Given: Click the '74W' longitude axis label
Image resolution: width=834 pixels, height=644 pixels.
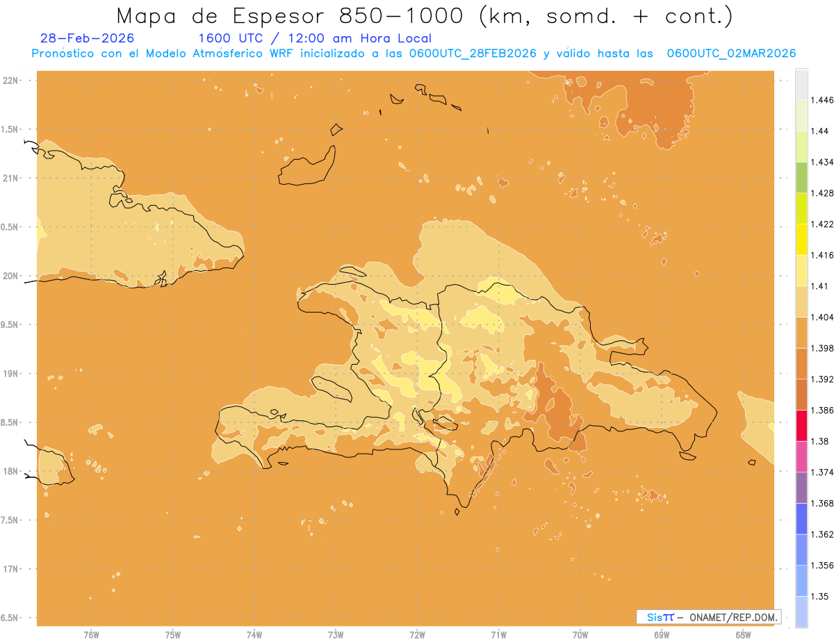Looking at the screenshot, I should (x=254, y=635).
